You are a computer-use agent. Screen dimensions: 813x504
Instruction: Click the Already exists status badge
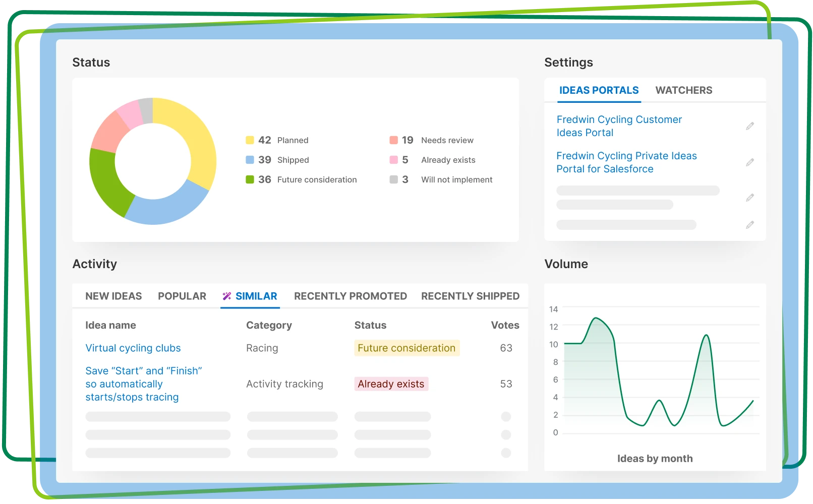(x=391, y=384)
